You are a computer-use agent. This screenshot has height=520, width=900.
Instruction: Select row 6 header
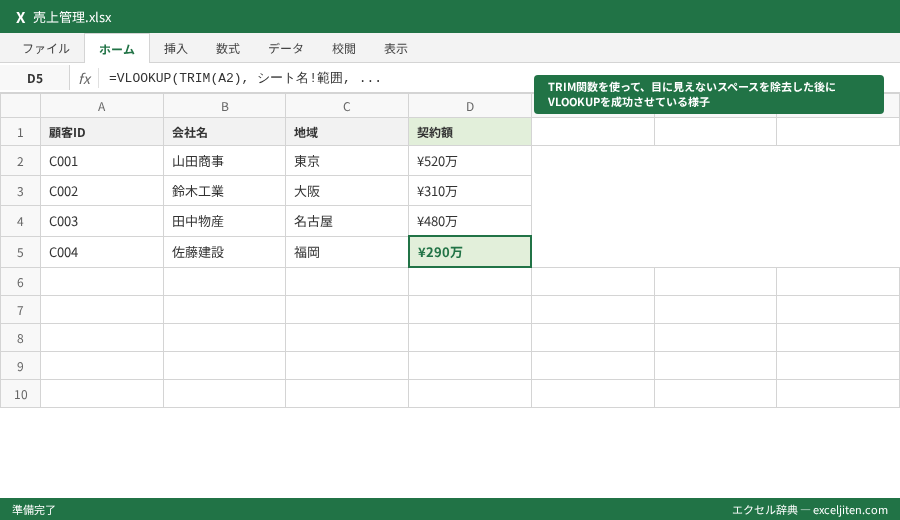[20, 282]
